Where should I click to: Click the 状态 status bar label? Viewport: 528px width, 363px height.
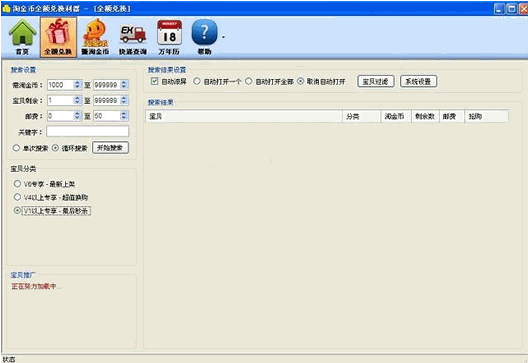click(9, 359)
